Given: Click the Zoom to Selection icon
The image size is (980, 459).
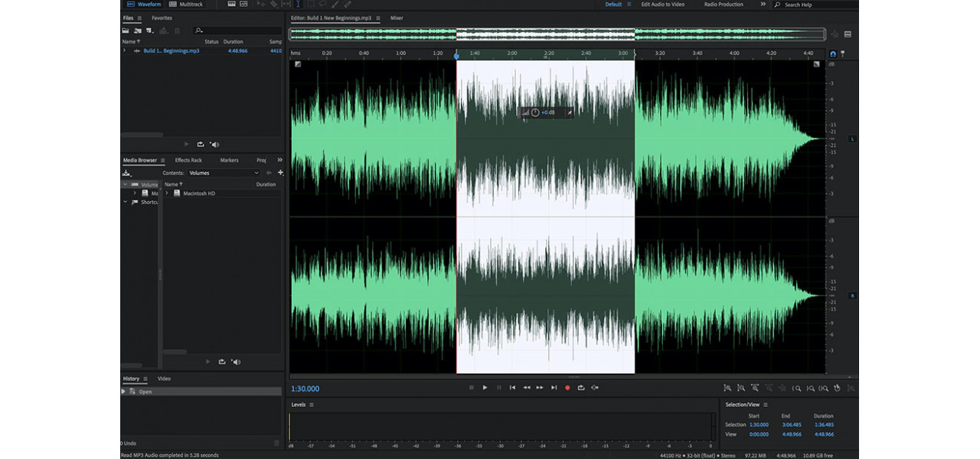Looking at the screenshot, I should coord(824,388).
